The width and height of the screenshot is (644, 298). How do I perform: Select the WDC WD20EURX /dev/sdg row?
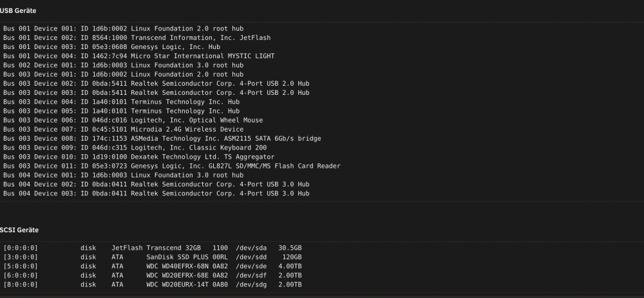pos(153,285)
